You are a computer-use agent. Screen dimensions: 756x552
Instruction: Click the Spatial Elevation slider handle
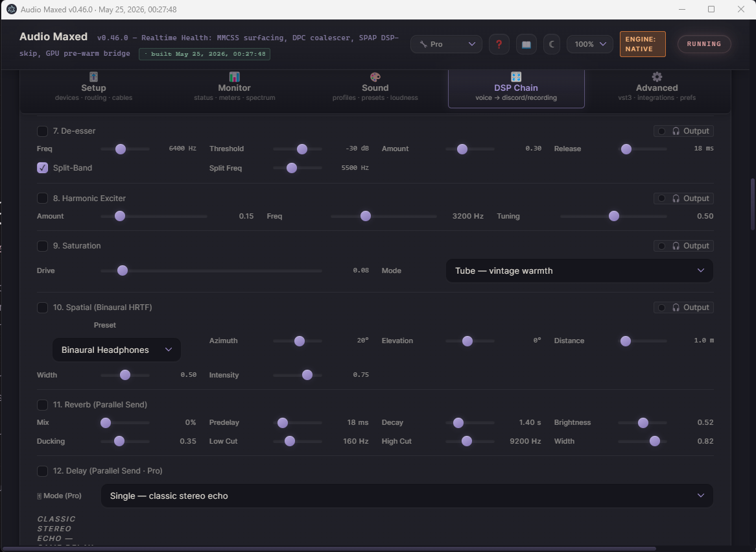coord(467,341)
